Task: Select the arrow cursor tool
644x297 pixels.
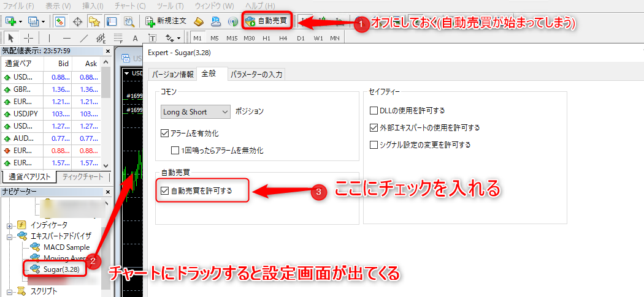Action: 10,39
